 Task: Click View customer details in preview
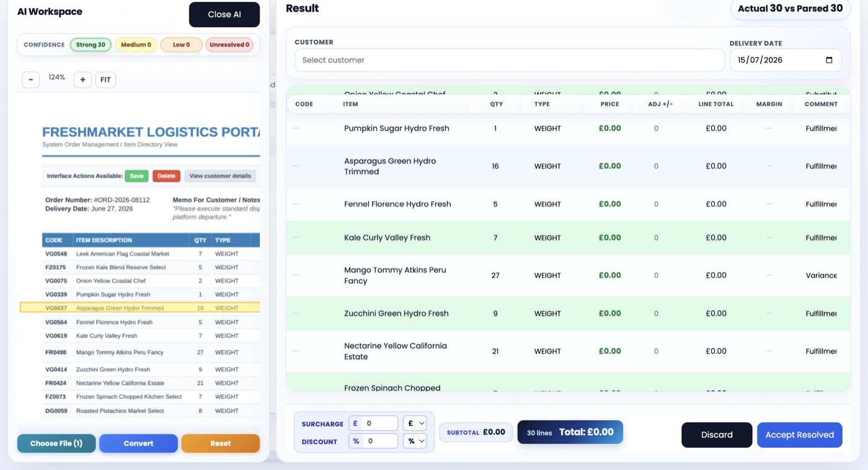(x=220, y=176)
